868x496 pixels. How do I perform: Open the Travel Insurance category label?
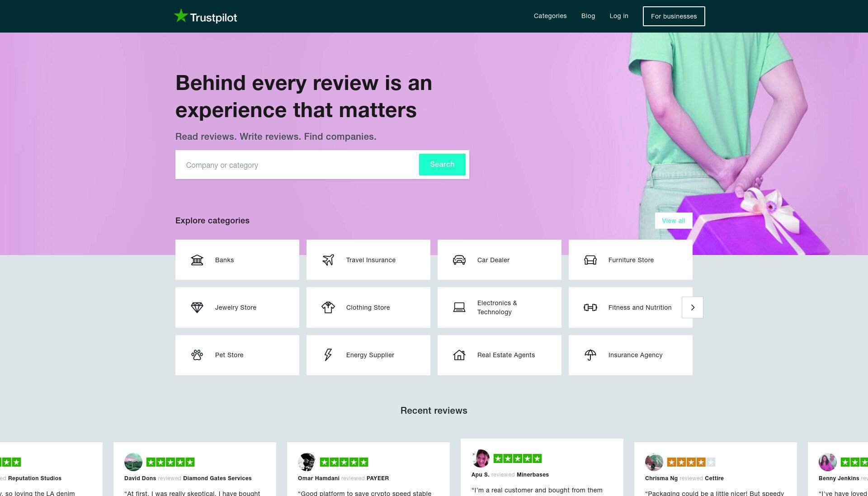[371, 260]
